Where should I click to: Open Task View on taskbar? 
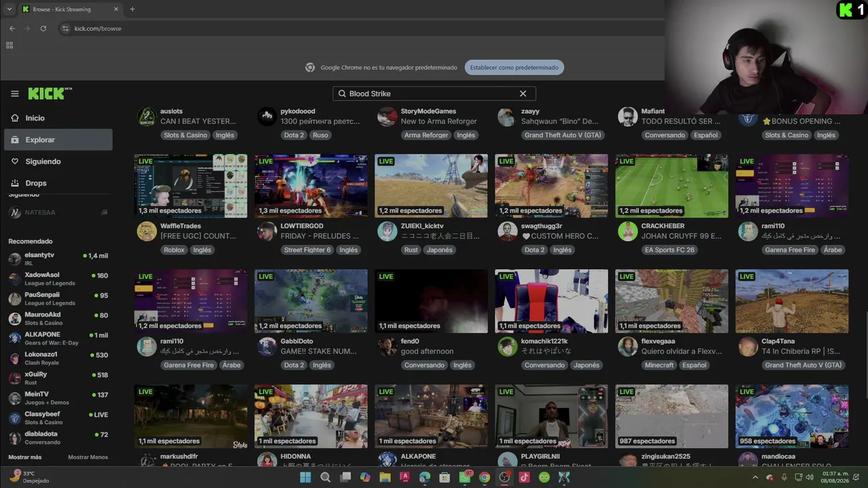point(345,477)
